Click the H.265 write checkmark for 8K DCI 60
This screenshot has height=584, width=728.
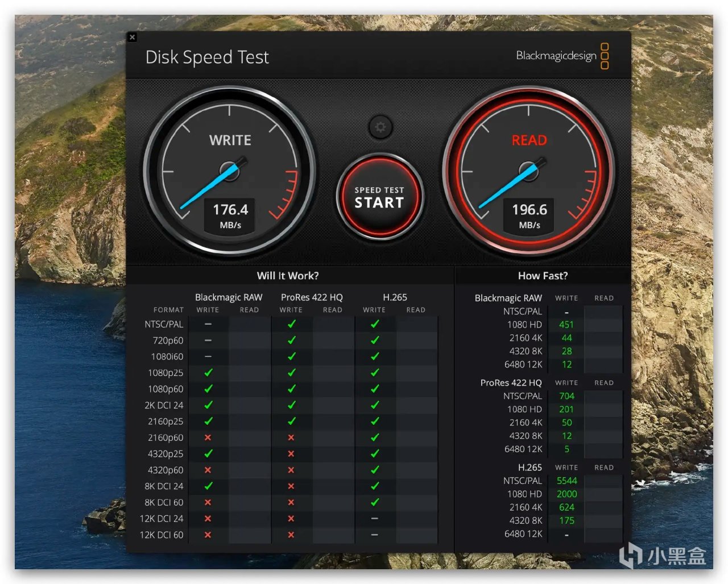[374, 502]
